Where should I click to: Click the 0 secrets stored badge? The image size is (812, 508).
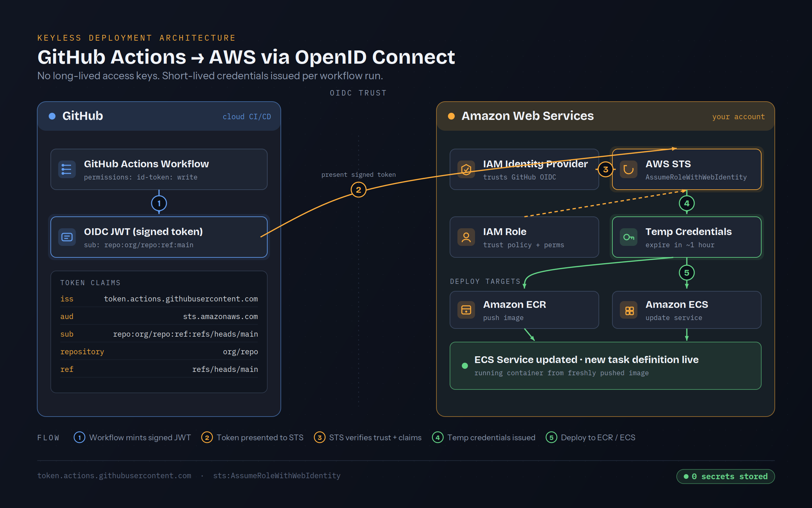[725, 477]
